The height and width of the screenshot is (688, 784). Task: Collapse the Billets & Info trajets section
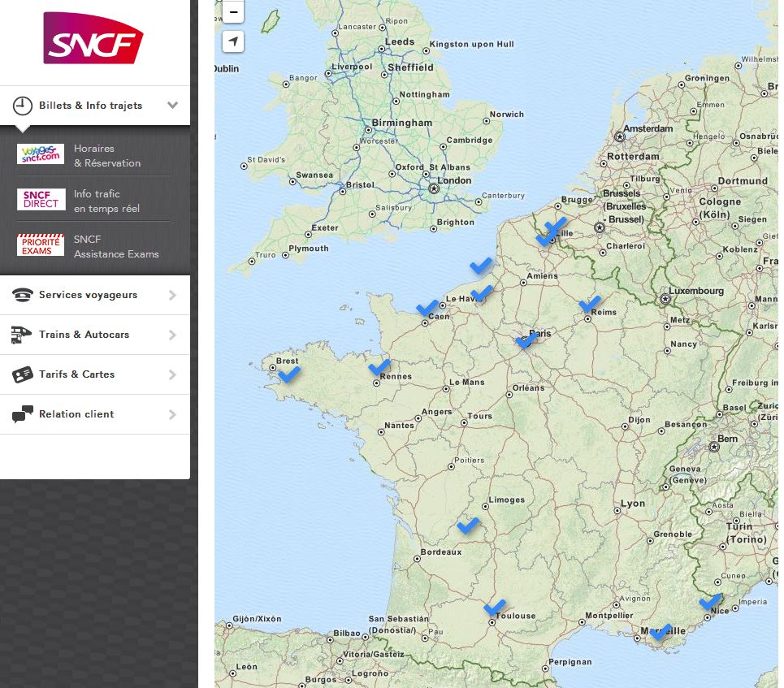(x=172, y=106)
